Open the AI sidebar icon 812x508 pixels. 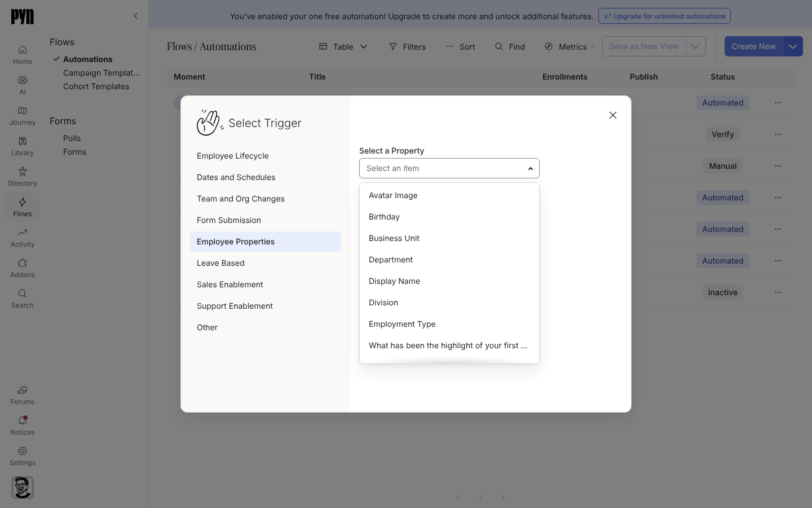23,85
